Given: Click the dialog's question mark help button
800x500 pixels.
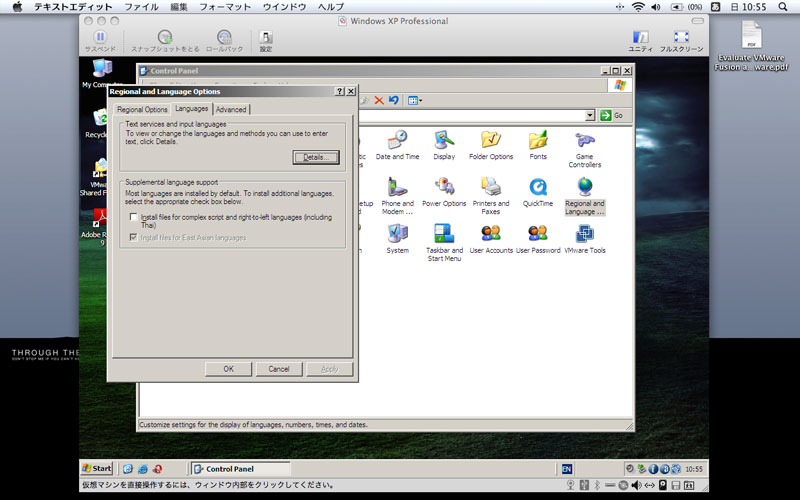Looking at the screenshot, I should click(x=340, y=91).
